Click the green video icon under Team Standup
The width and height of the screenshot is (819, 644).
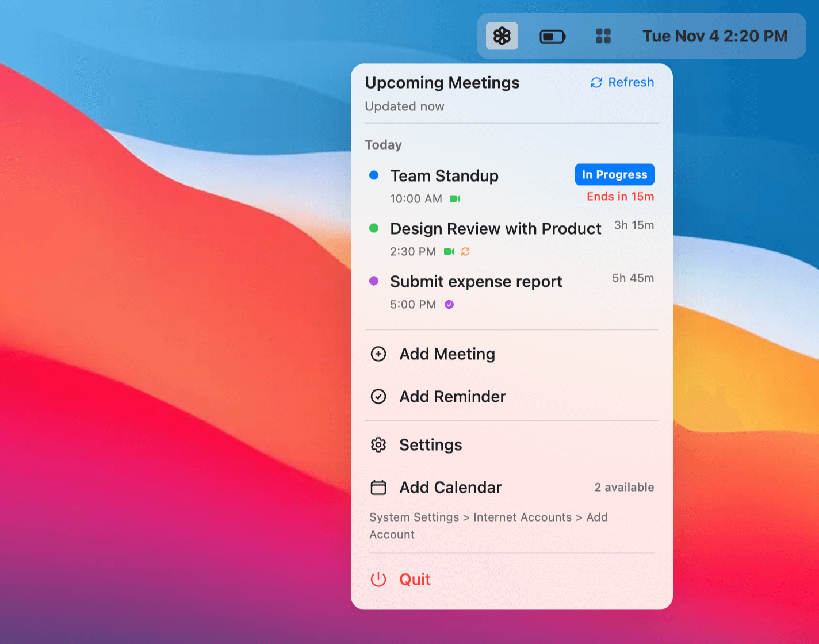coord(455,199)
